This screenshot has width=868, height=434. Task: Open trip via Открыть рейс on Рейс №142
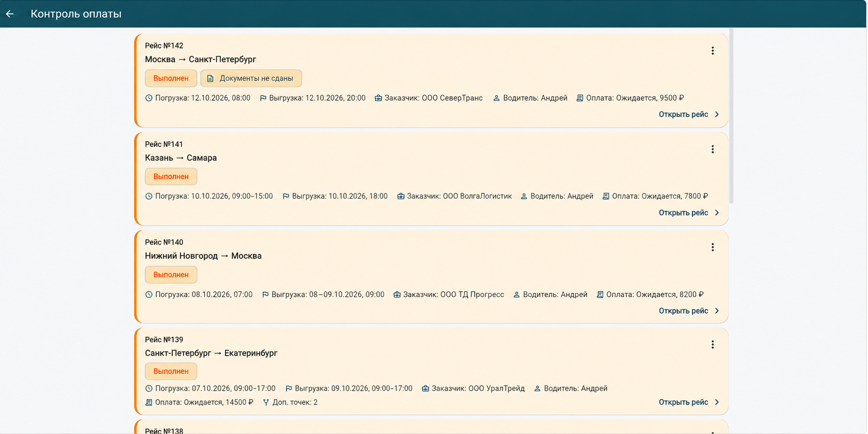click(689, 114)
